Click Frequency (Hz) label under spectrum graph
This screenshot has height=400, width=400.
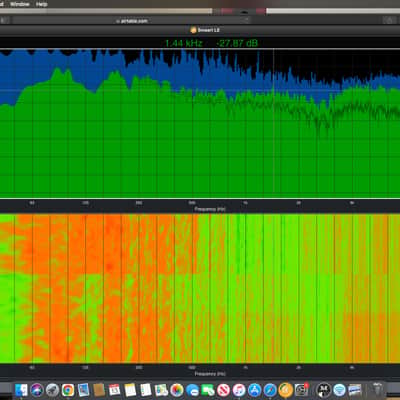pyautogui.click(x=210, y=209)
